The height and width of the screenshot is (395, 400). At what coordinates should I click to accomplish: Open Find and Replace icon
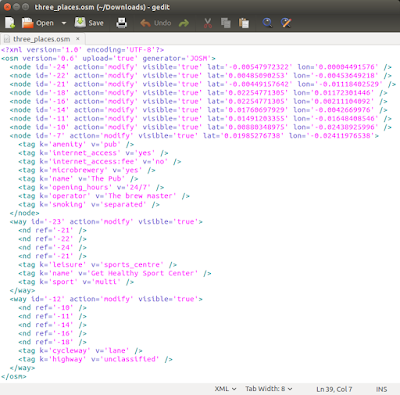(286, 23)
